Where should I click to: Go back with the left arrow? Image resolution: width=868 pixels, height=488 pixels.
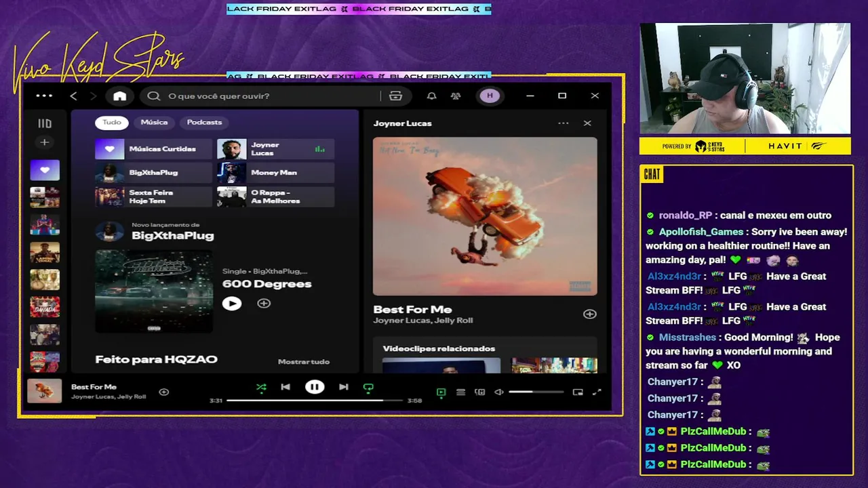coord(74,96)
